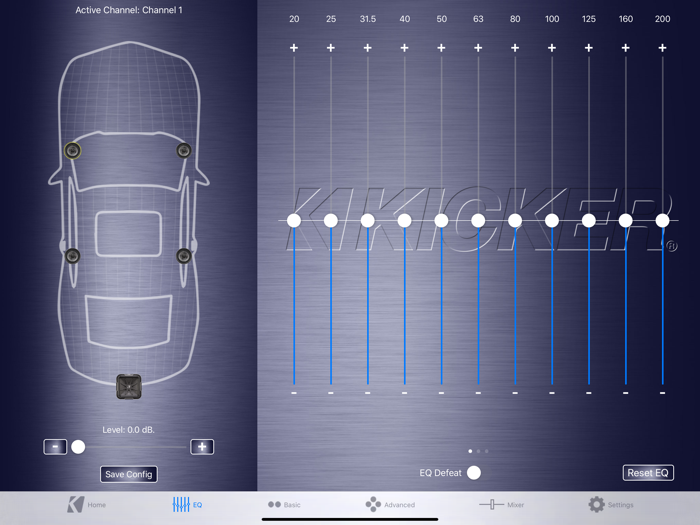Go to the third EQ page dot

click(487, 451)
